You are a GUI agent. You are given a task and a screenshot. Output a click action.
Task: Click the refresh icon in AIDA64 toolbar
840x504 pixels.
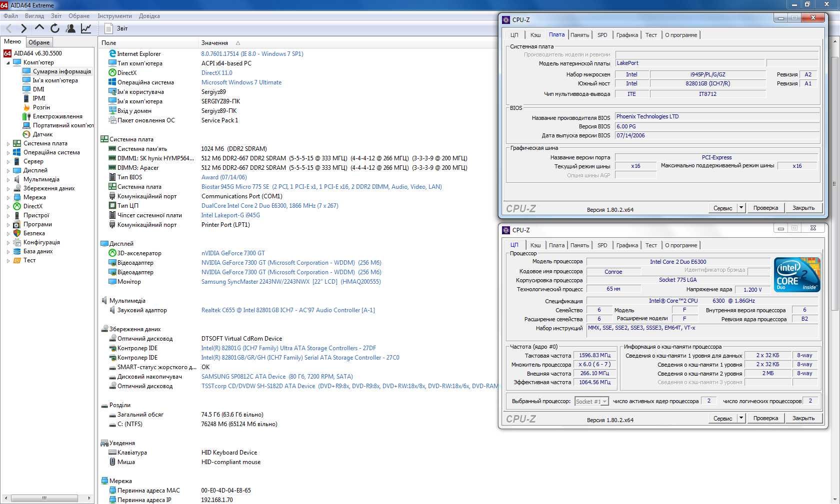click(54, 28)
